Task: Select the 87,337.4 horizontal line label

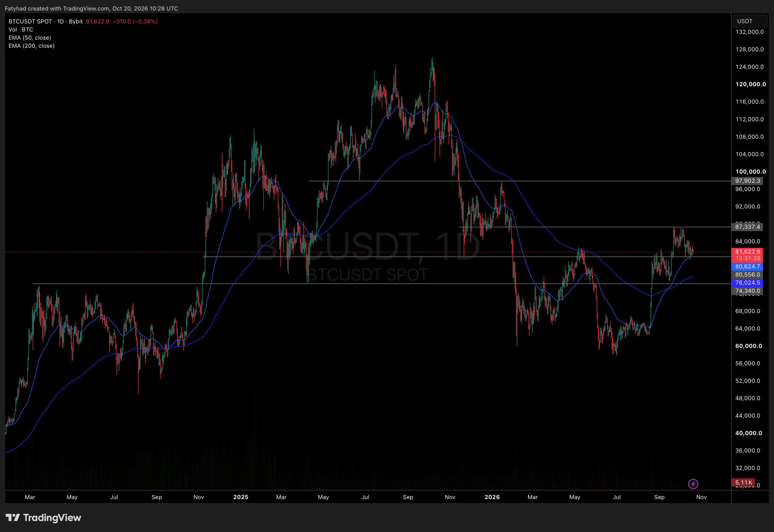Action: (747, 227)
